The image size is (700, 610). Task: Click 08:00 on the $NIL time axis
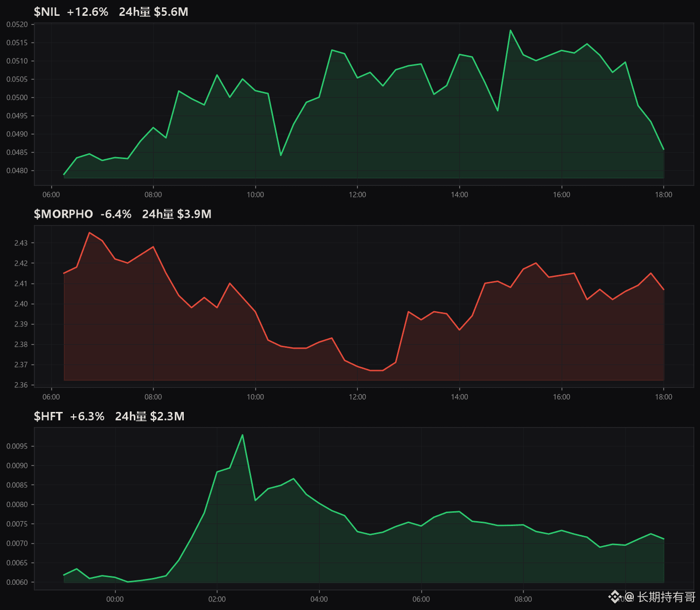(x=153, y=195)
